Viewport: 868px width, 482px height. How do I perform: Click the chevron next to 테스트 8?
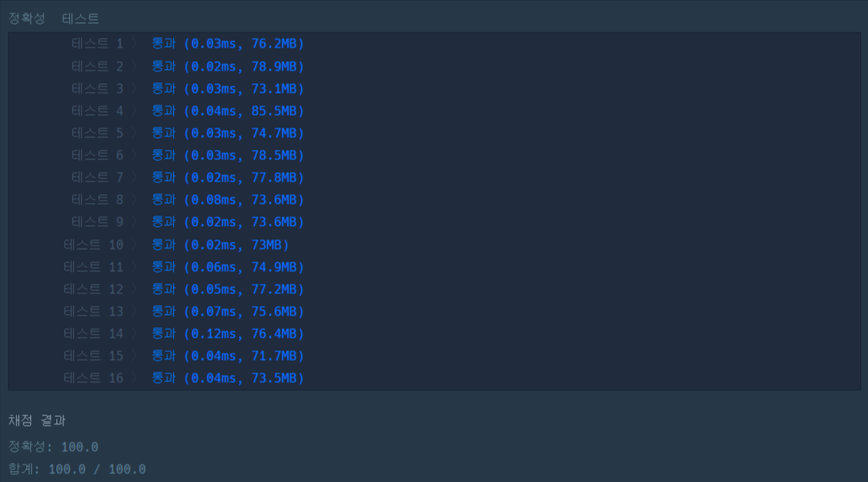coord(135,200)
